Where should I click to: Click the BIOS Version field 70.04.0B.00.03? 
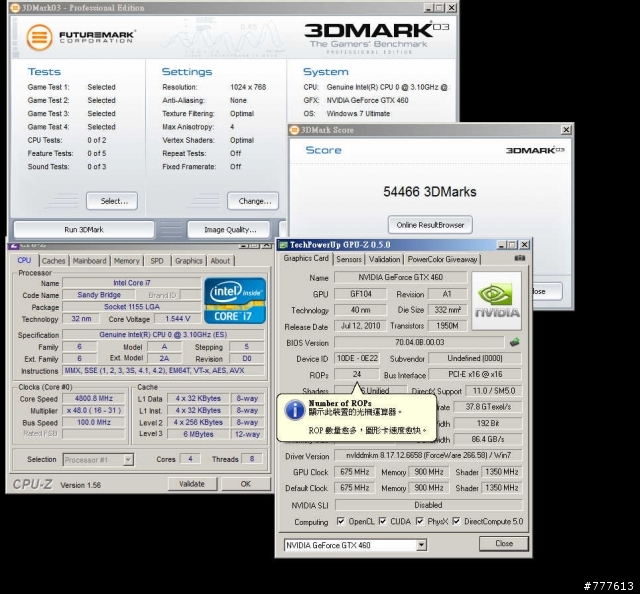pos(419,342)
